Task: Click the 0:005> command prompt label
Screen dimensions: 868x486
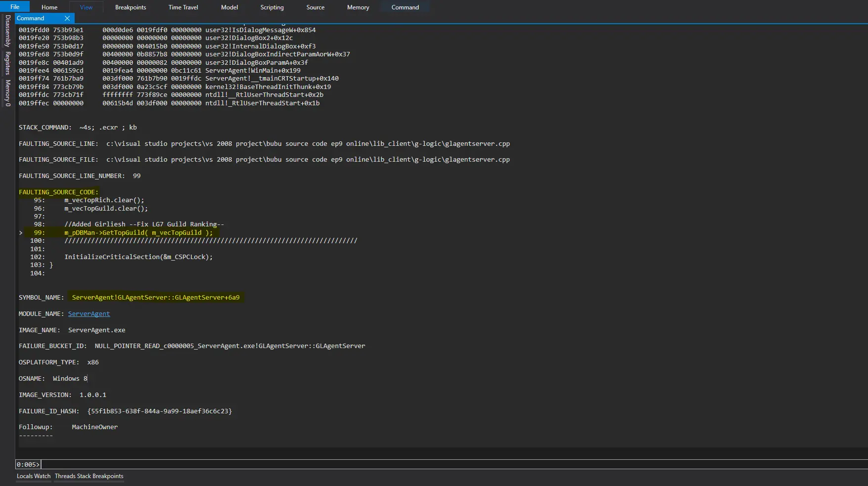Action: pyautogui.click(x=28, y=464)
